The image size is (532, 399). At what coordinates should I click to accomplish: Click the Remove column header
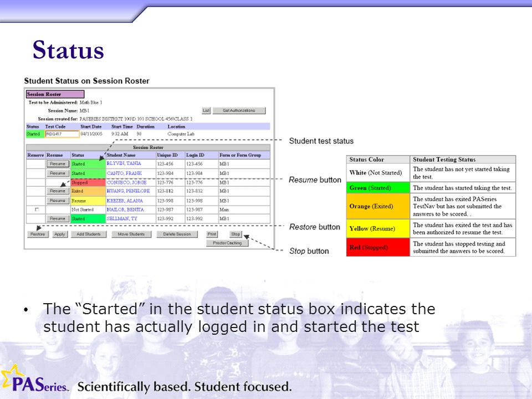[x=35, y=155]
